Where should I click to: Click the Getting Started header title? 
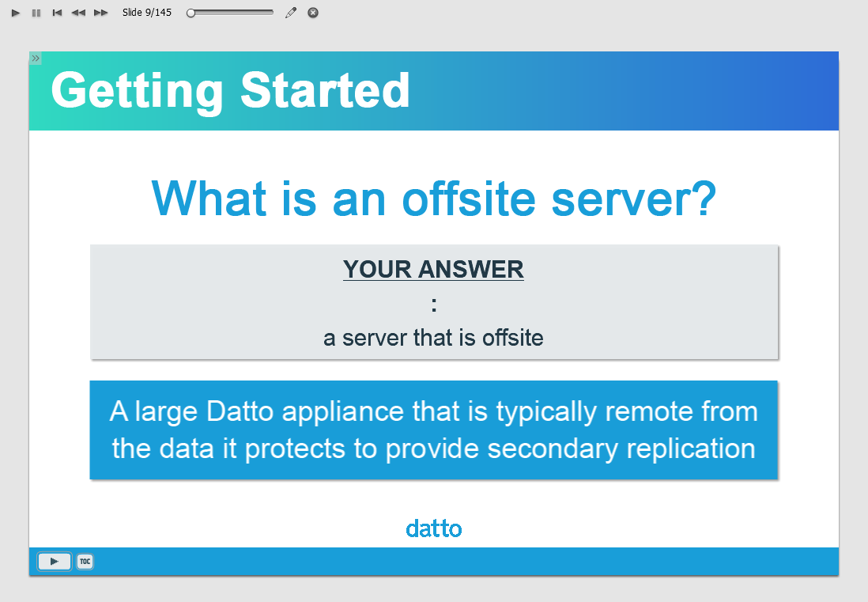click(230, 91)
